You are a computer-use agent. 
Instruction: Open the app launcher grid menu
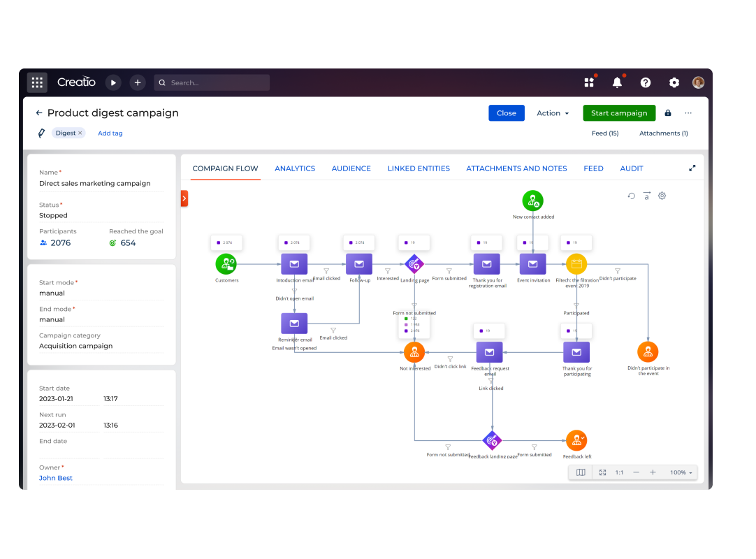(x=37, y=82)
